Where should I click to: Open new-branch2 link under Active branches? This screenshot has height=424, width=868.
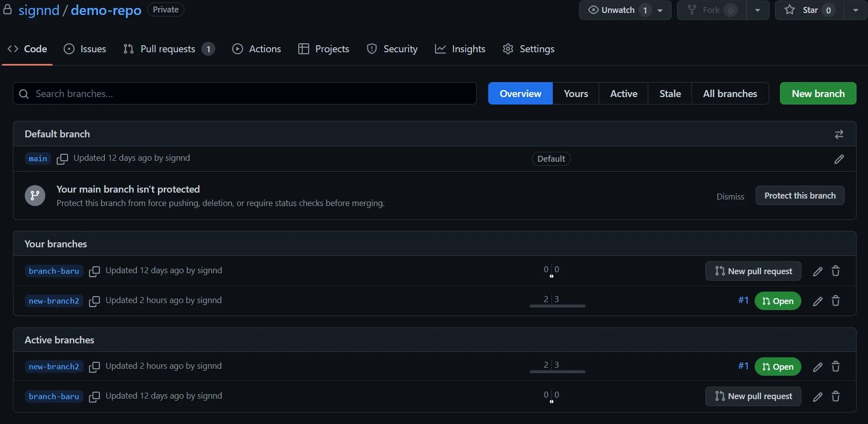point(54,367)
